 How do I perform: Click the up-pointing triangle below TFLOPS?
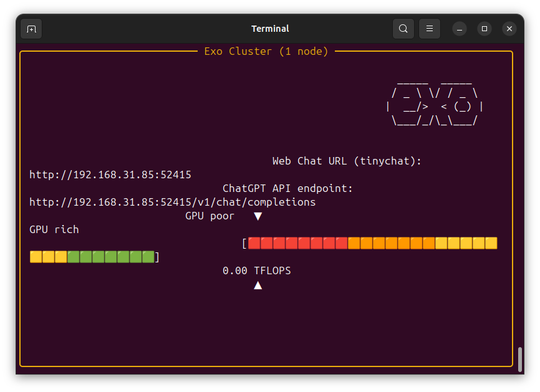[x=258, y=285]
